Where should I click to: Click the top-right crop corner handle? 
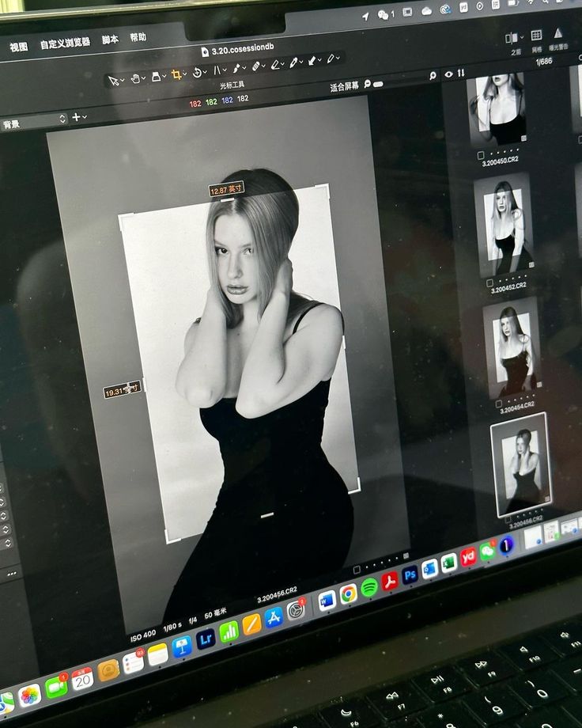coord(323,190)
